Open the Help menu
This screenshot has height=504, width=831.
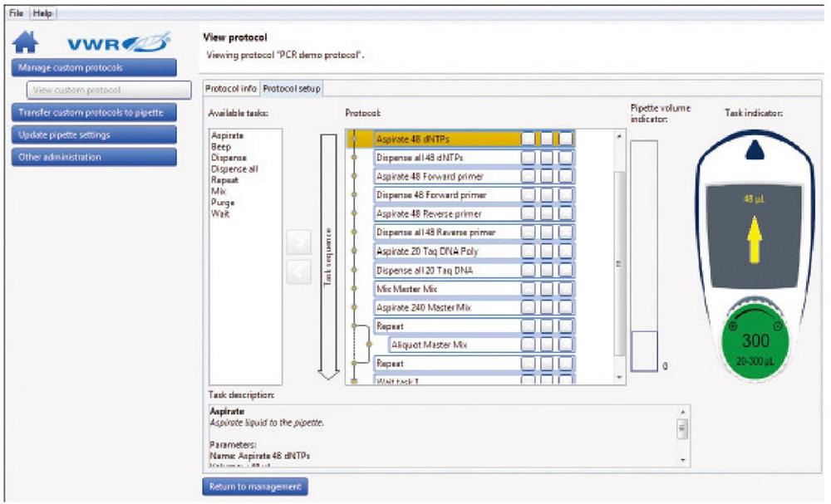pos(42,14)
